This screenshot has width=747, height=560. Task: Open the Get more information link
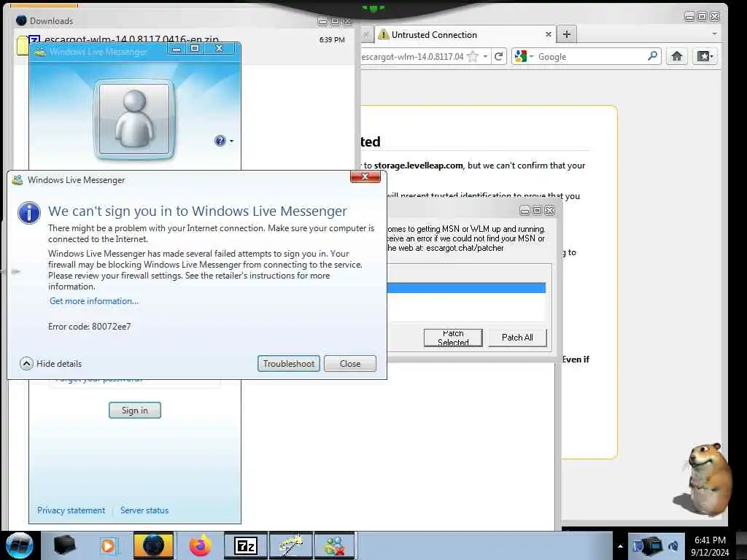click(x=94, y=301)
